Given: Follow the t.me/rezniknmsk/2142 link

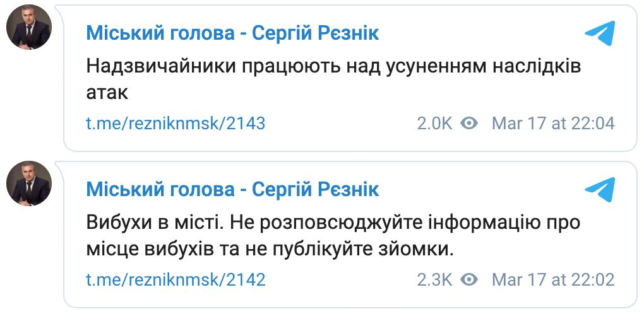Looking at the screenshot, I should click(x=176, y=280).
